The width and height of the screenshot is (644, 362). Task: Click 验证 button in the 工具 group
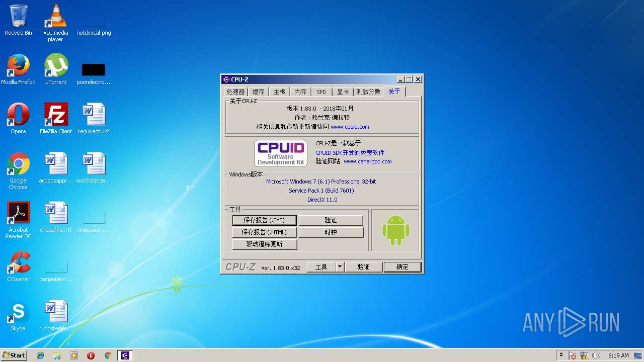331,220
